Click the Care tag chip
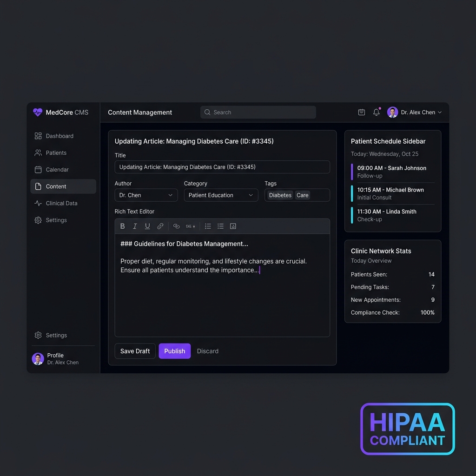This screenshot has height=476, width=476. tap(302, 195)
